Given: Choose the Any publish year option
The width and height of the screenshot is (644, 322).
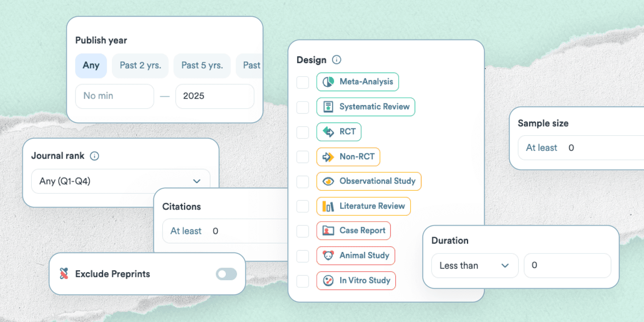Looking at the screenshot, I should [x=91, y=66].
